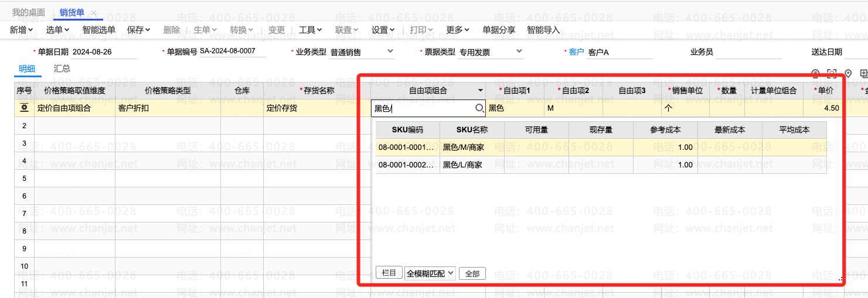Open the 生单 dropdown
Viewport: 868px width, 298px height.
205,30
